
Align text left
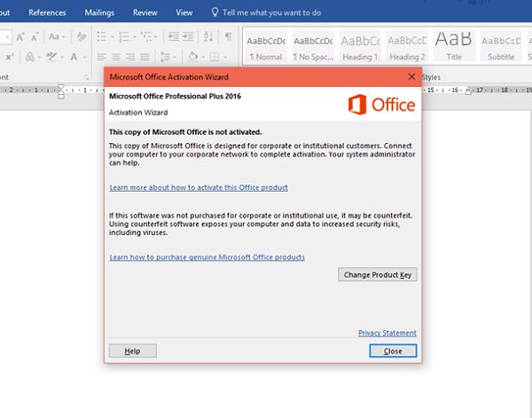(101, 57)
